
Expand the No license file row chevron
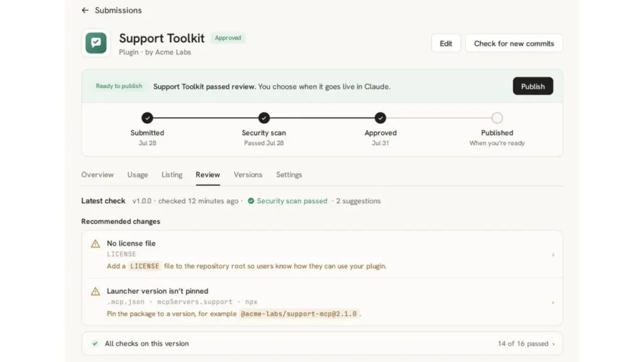point(553,255)
